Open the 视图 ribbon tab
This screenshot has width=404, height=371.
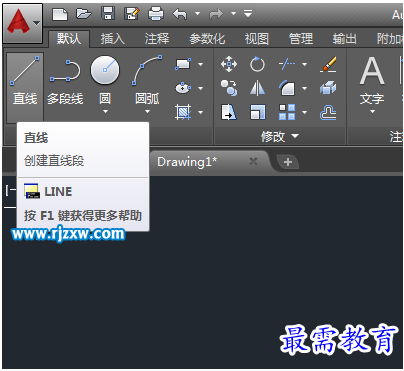click(257, 39)
